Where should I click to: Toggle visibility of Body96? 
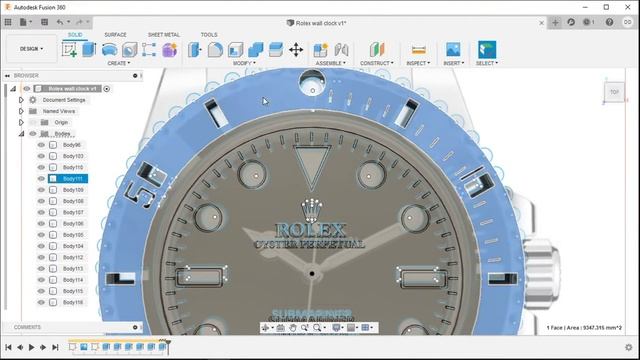tap(41, 145)
